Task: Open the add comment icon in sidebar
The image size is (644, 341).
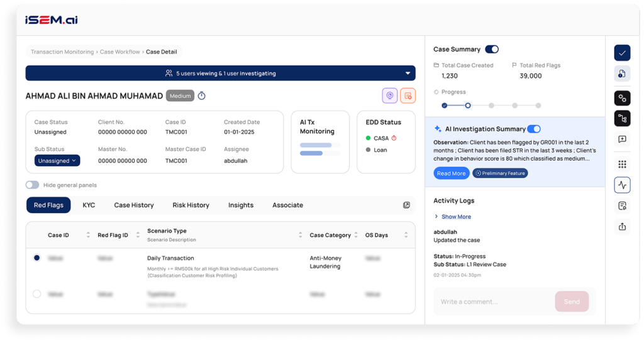Action: point(621,139)
